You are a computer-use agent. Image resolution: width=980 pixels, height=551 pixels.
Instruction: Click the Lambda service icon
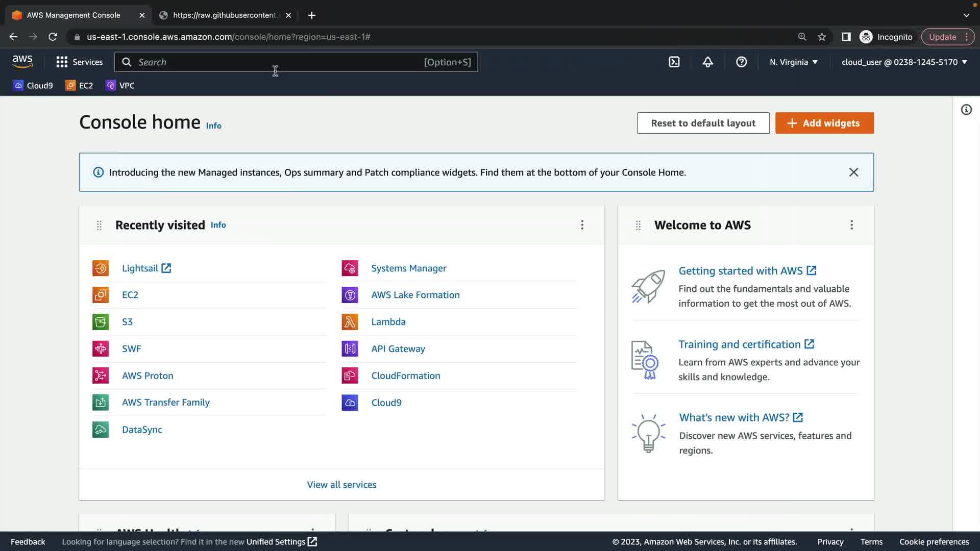[x=350, y=322]
